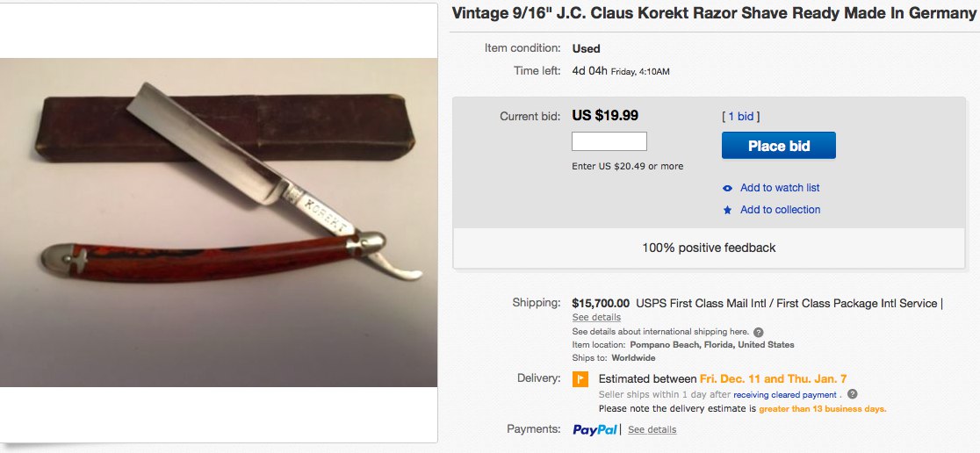Click the PayPal logo
The width and height of the screenshot is (980, 453).
coord(596,430)
